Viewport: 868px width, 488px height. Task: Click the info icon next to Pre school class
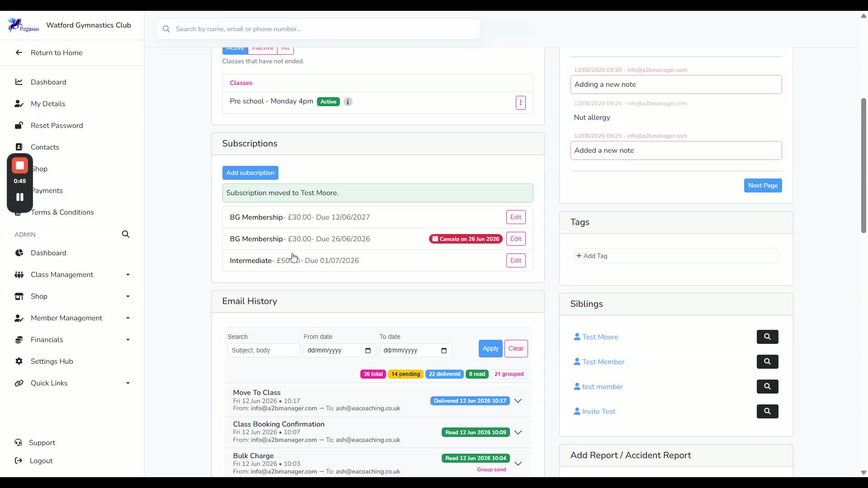pyautogui.click(x=348, y=102)
